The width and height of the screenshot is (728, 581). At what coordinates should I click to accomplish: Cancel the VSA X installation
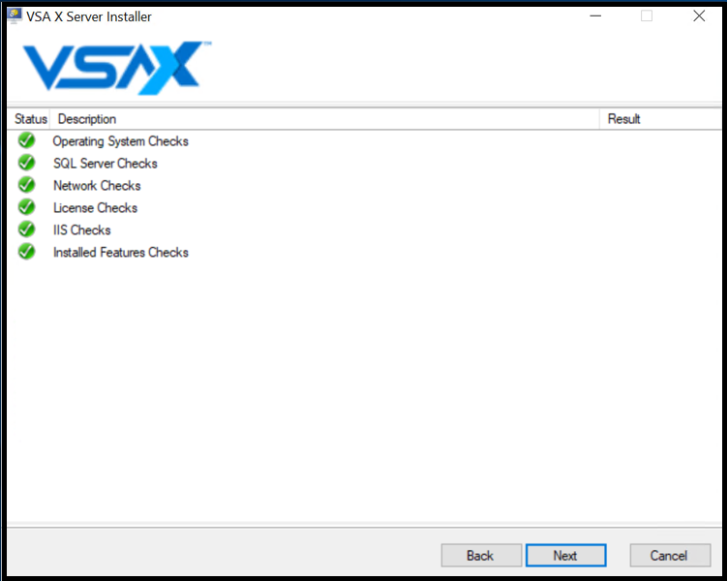coord(670,556)
